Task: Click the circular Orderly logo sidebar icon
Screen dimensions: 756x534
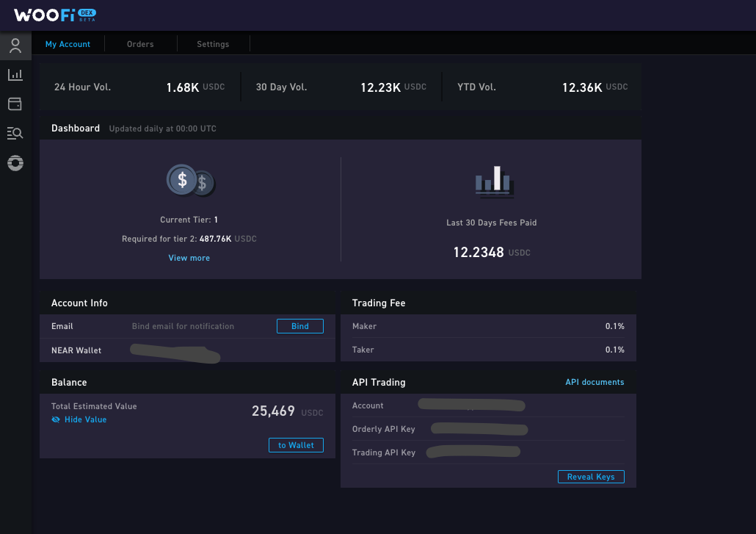Action: [x=15, y=163]
